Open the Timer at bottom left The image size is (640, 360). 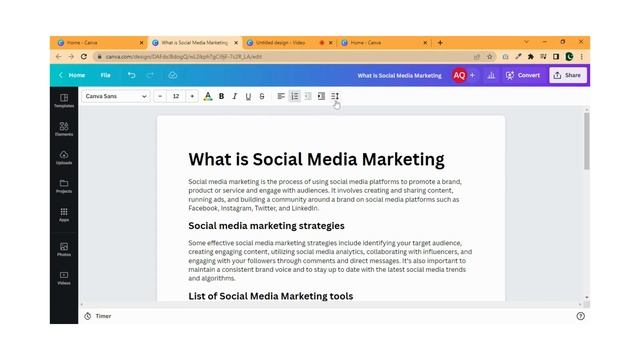[x=98, y=316]
